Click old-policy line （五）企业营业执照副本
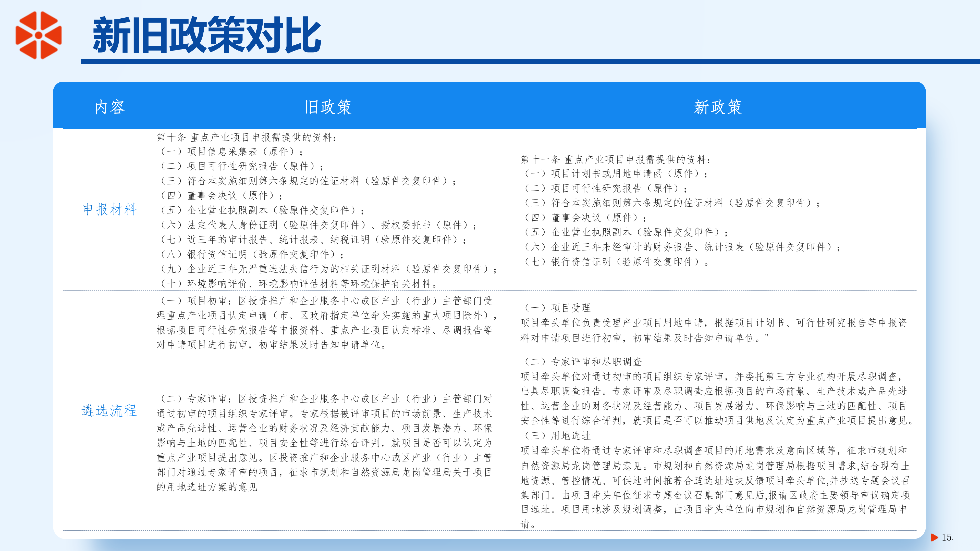Screen dimensions: 980x551 (261, 210)
